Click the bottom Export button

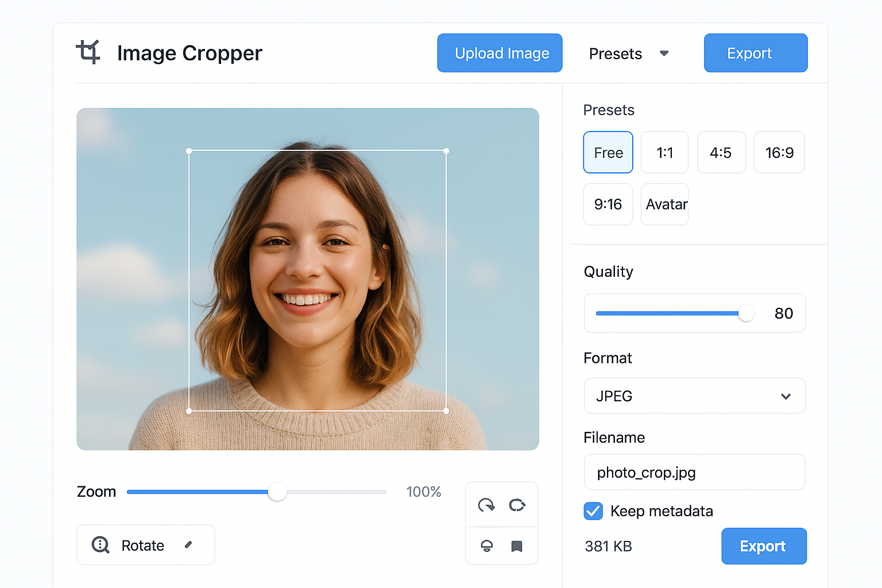tap(764, 546)
